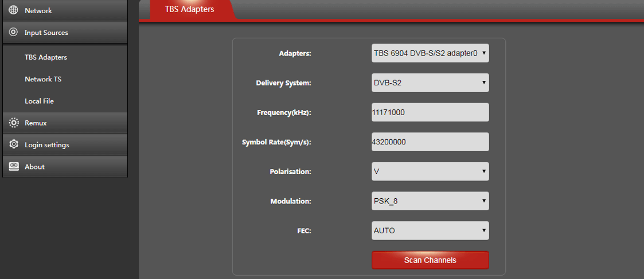The width and height of the screenshot is (644, 279).
Task: Click the globe icon beside Network
Action: click(13, 10)
